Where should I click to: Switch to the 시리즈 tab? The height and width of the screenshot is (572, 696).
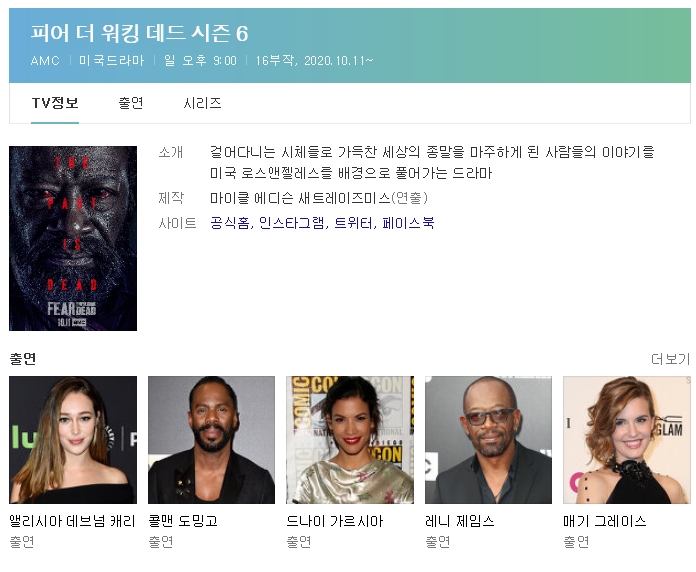202,103
